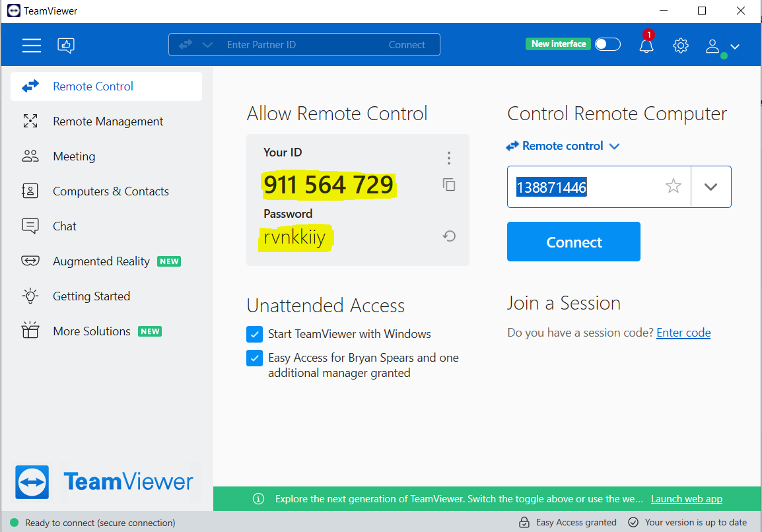Refresh the password with circular arrow
The height and width of the screenshot is (532, 762).
click(449, 236)
